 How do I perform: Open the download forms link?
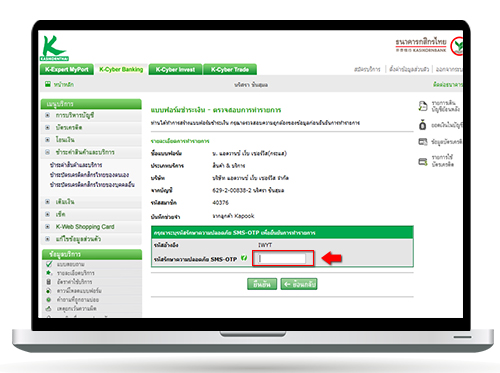point(79,291)
